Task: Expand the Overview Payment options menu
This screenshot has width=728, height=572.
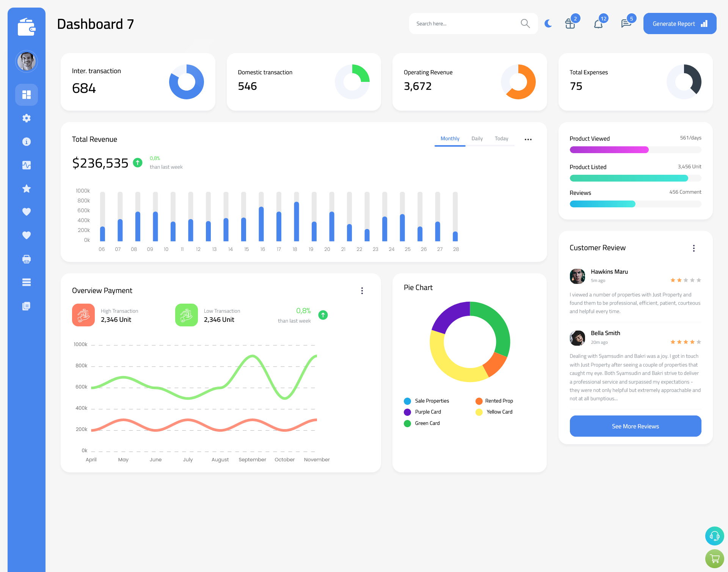Action: coord(362,290)
